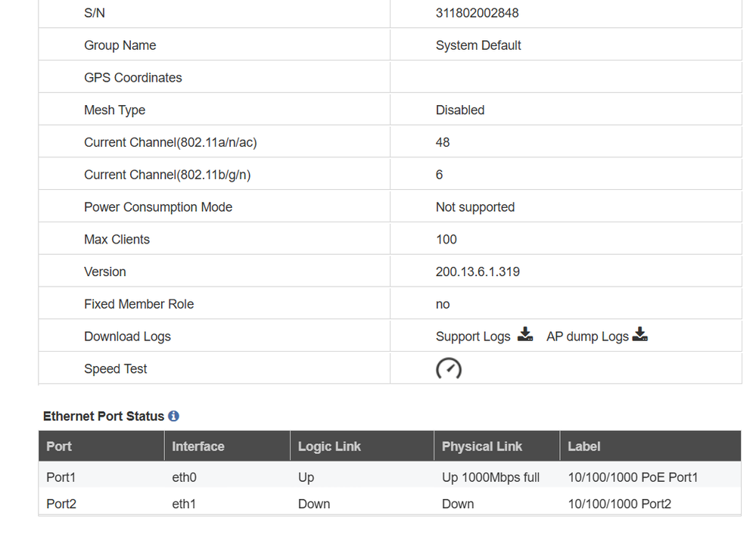The height and width of the screenshot is (543, 756).
Task: Start the Speed Test gauge icon
Action: click(449, 368)
